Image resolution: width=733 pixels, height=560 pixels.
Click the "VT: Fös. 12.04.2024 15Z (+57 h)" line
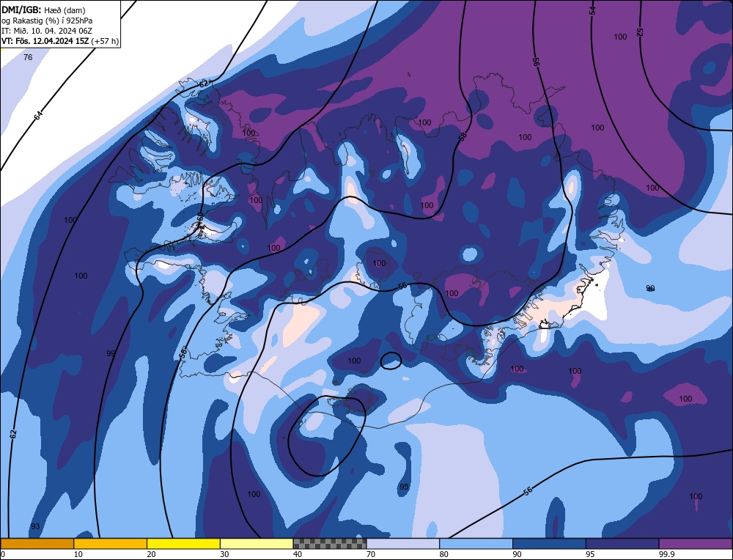60,41
